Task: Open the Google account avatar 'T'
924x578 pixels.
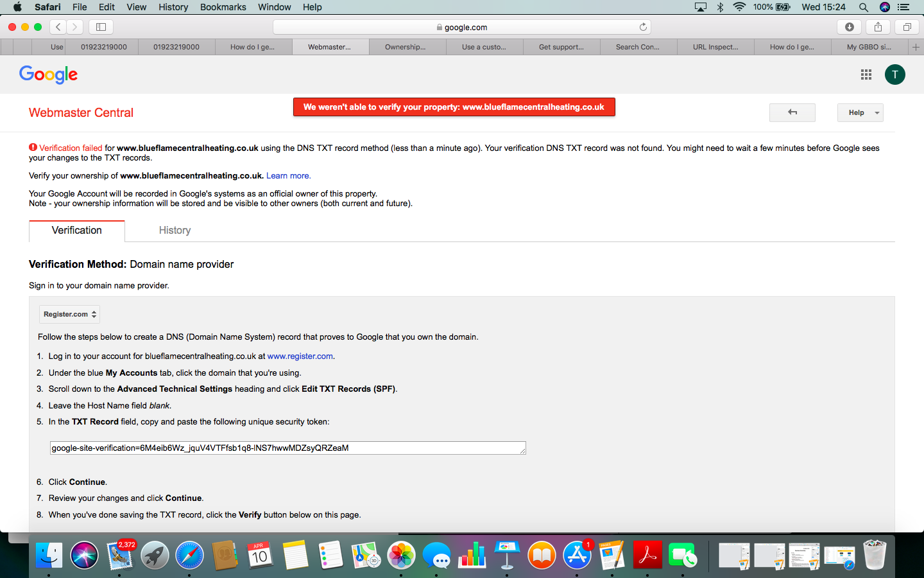Action: point(895,74)
